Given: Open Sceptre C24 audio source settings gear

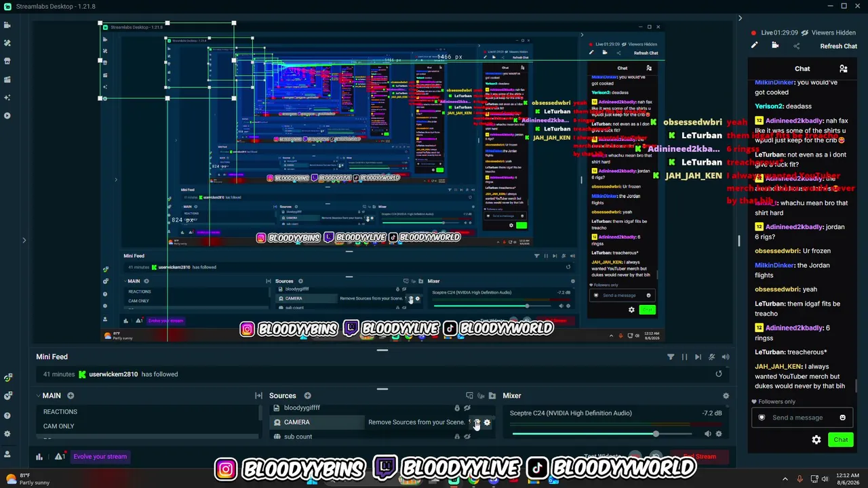Looking at the screenshot, I should point(719,434).
